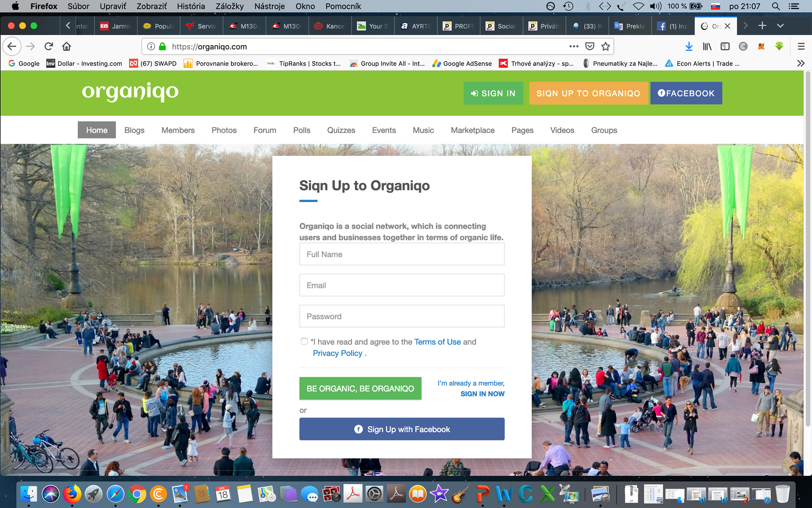Switch to the Marketplace navigation tab
This screenshot has width=812, height=508.
[472, 130]
